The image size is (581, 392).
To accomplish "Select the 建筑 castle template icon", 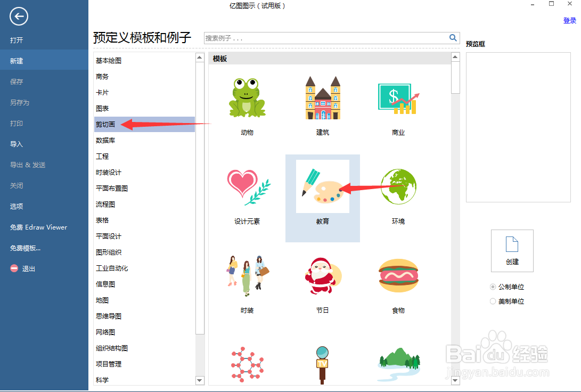I will [323, 98].
